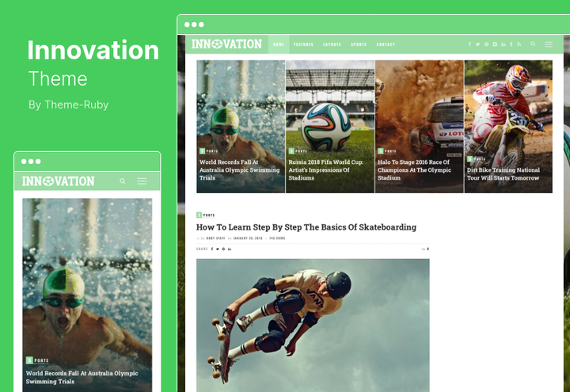Open Halo To Stage 2016 Race article
Viewport: 570px width, 392px height.
coord(414,169)
